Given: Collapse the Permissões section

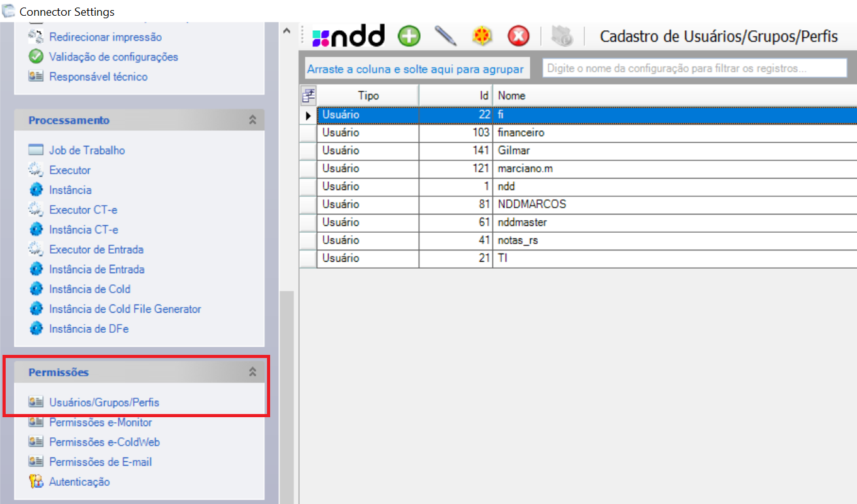Looking at the screenshot, I should coord(253,372).
